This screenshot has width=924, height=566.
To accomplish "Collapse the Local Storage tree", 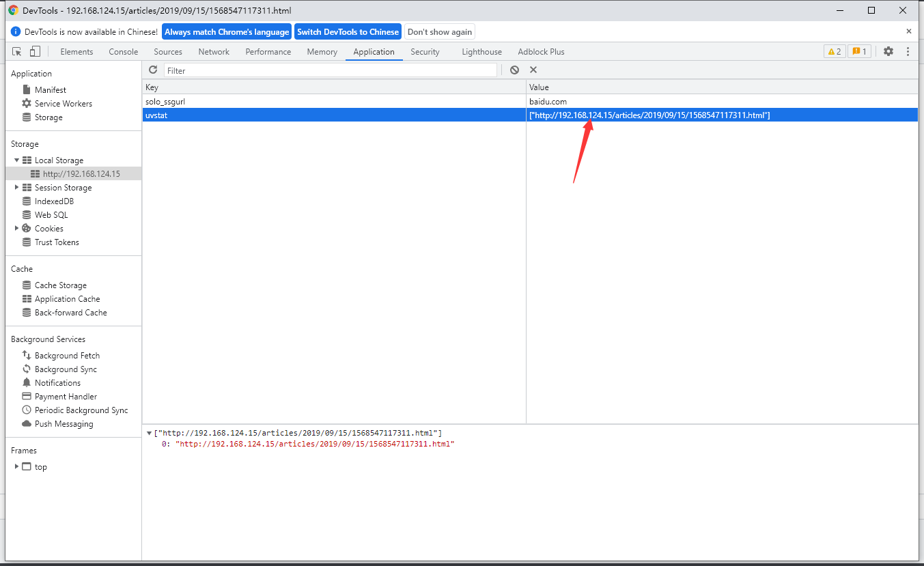I will coord(17,160).
